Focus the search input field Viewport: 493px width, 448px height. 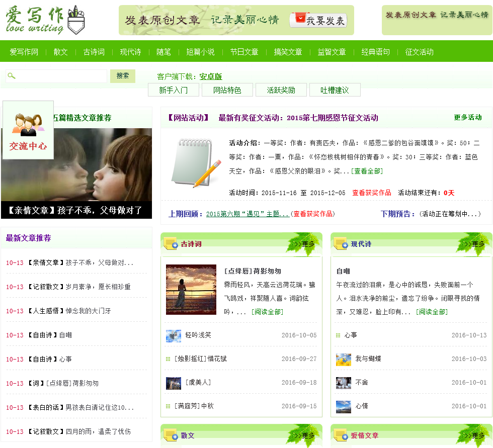[x=56, y=76]
